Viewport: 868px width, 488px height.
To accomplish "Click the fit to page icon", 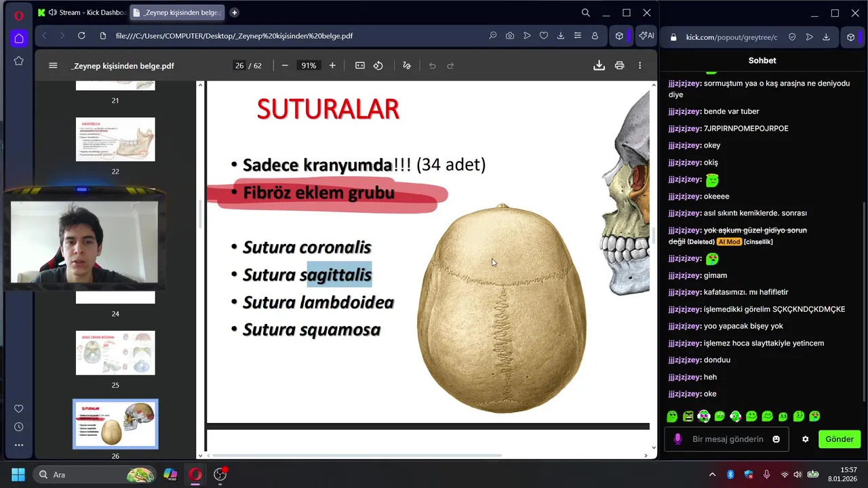I will tap(360, 66).
